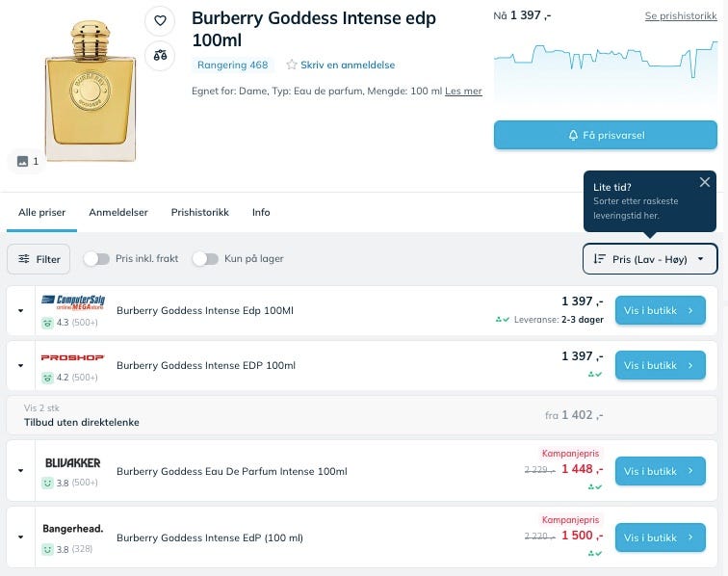
Task: Click the compare scales icon
Action: point(160,55)
